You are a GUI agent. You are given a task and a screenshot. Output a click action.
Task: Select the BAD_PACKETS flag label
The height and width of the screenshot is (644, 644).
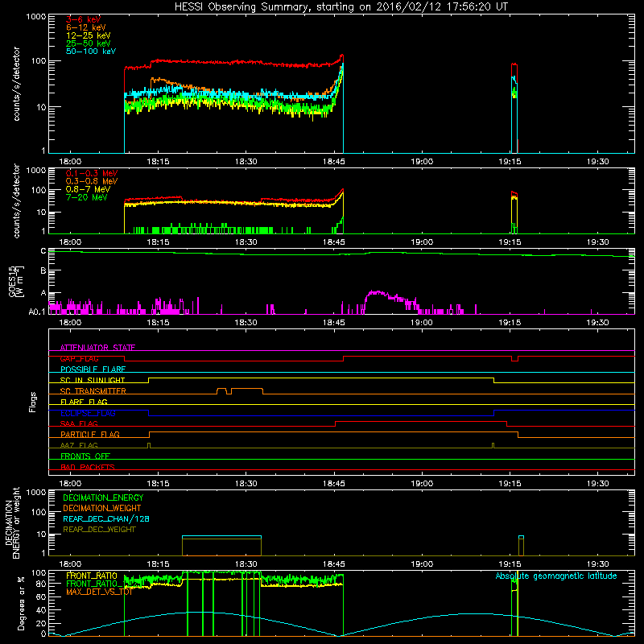click(88, 467)
